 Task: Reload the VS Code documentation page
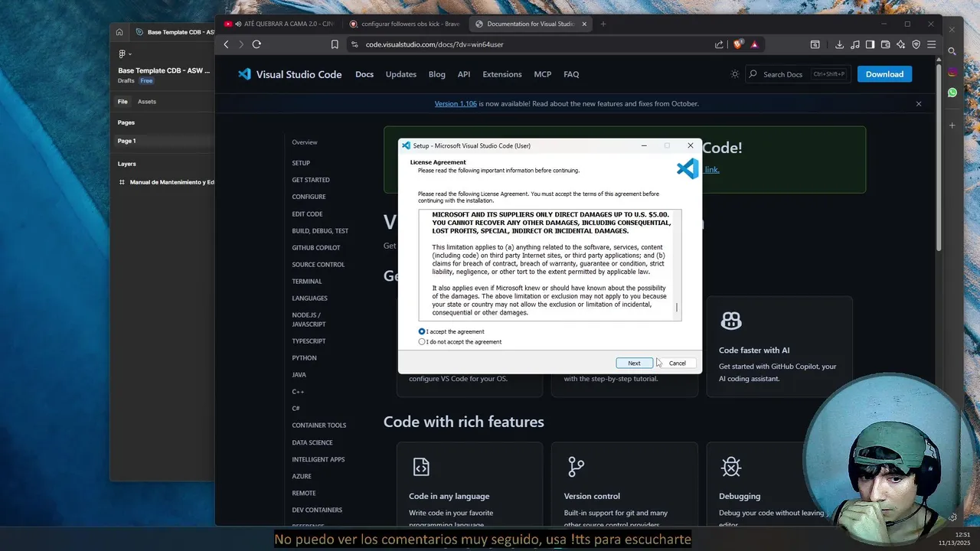pyautogui.click(x=256, y=44)
